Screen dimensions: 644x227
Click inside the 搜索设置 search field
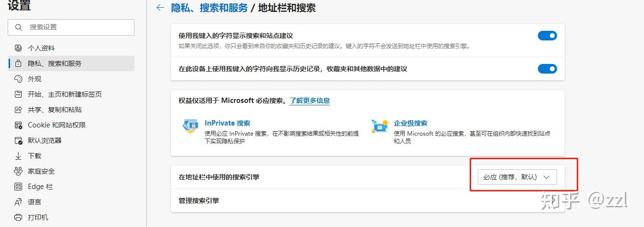point(71,27)
